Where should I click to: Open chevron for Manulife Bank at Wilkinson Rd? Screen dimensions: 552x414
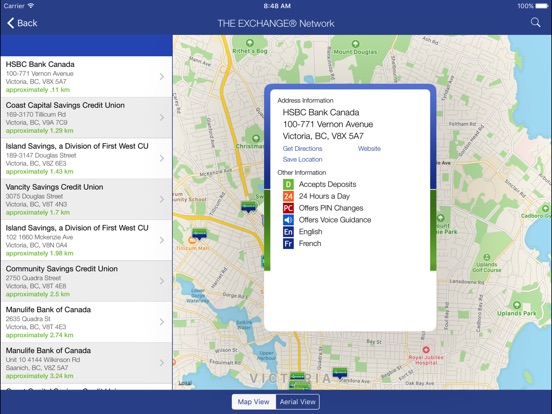[162, 363]
